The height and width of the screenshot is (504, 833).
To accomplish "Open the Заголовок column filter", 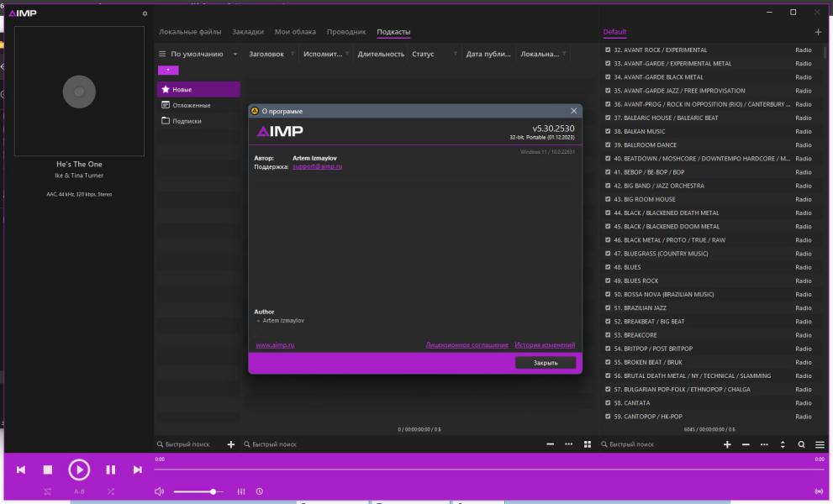I will [x=293, y=54].
